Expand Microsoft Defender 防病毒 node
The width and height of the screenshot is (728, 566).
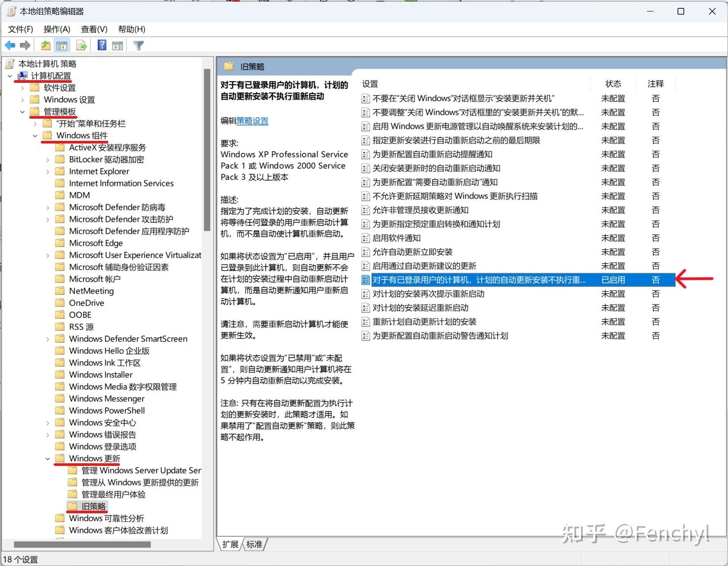click(48, 207)
